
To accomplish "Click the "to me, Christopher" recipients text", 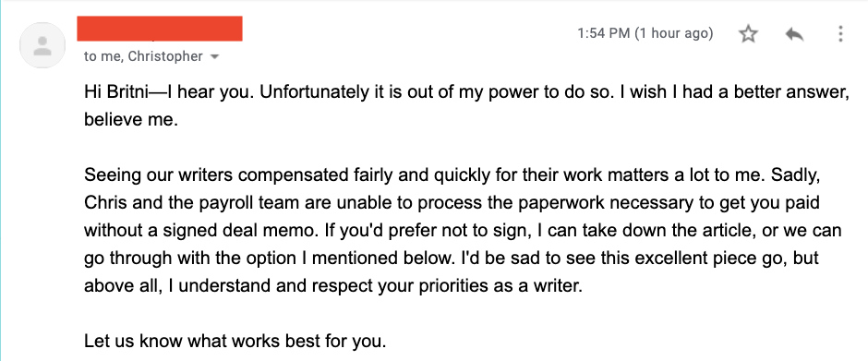I will tap(143, 56).
